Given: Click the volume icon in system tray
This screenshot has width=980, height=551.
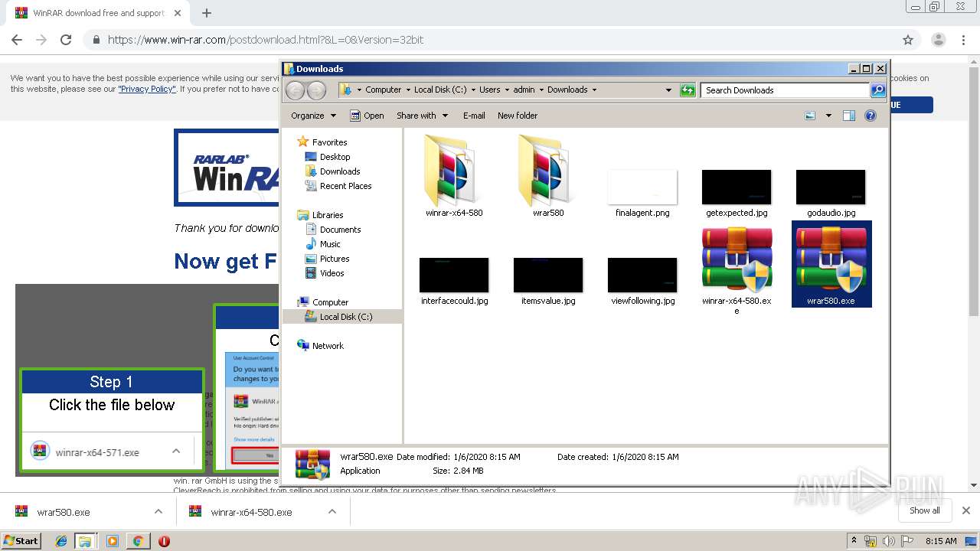Looking at the screenshot, I should 889,541.
